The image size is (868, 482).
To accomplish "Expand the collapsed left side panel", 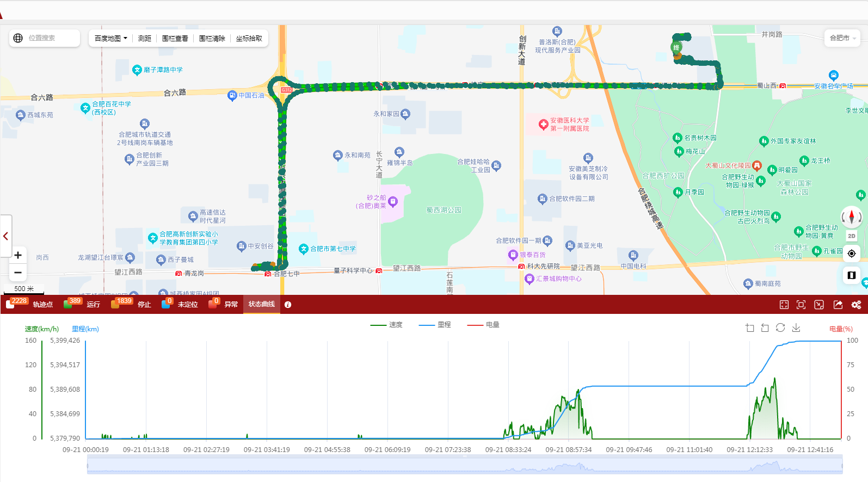I will point(6,236).
